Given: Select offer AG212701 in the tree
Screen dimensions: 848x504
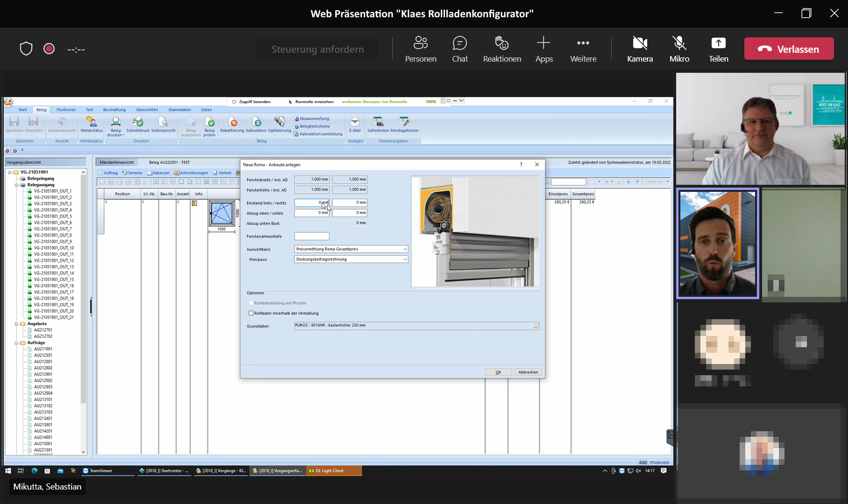Looking at the screenshot, I should click(x=43, y=330).
